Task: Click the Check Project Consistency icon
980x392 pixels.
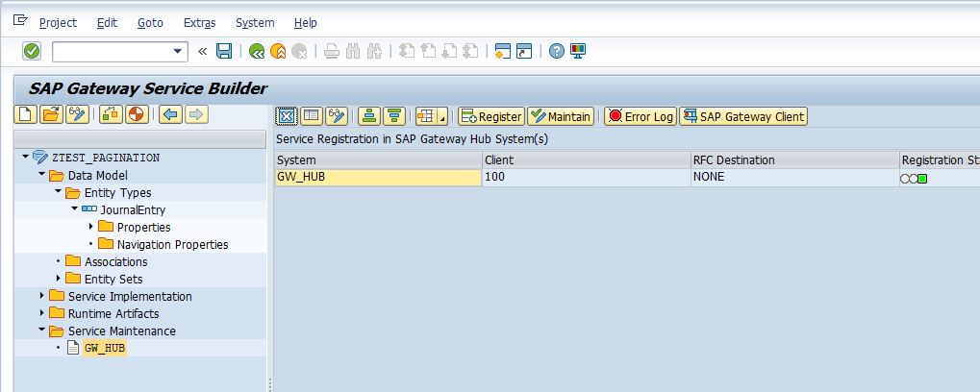Action: pyautogui.click(x=112, y=115)
